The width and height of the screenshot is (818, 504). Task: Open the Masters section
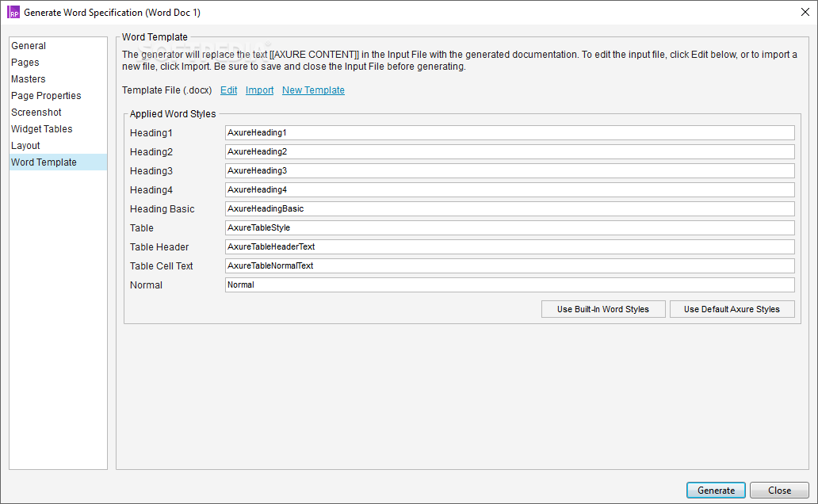58,79
